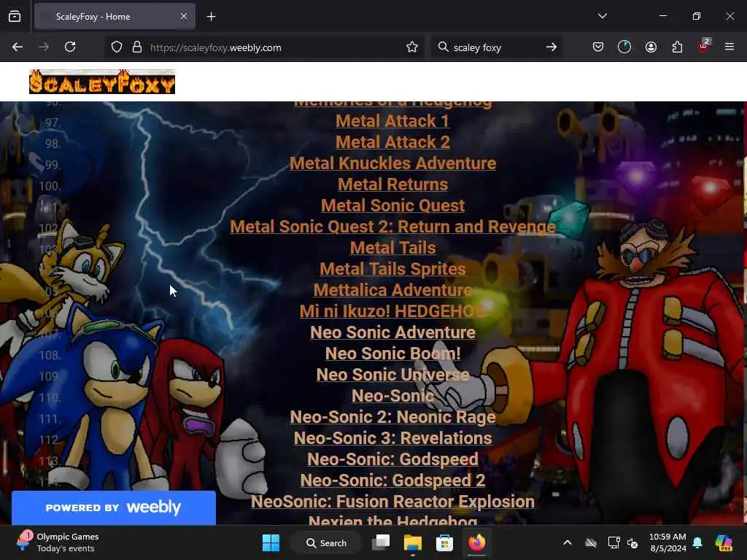Click the taskbar Search box
The height and width of the screenshot is (560, 747).
pos(327,542)
